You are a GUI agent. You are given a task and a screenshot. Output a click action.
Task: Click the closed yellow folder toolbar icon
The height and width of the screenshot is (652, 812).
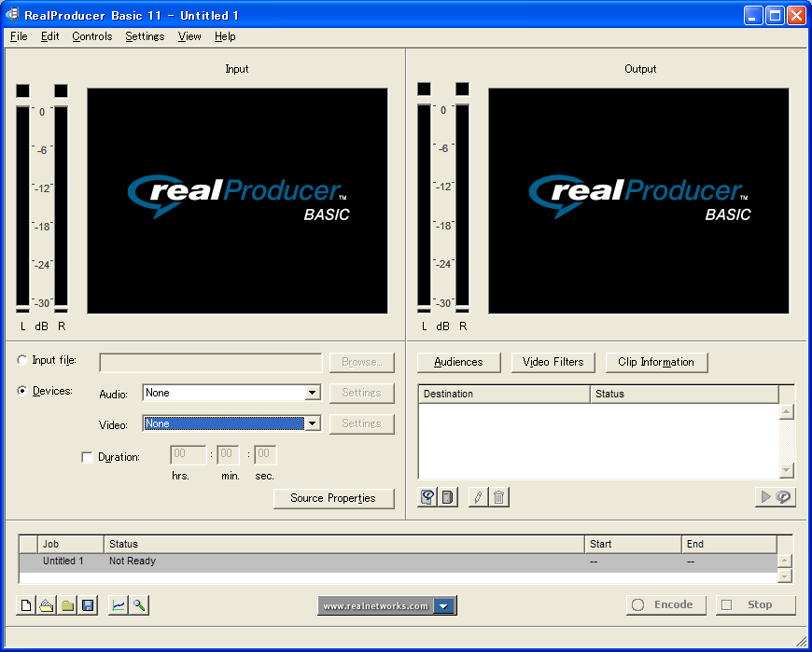tap(67, 605)
